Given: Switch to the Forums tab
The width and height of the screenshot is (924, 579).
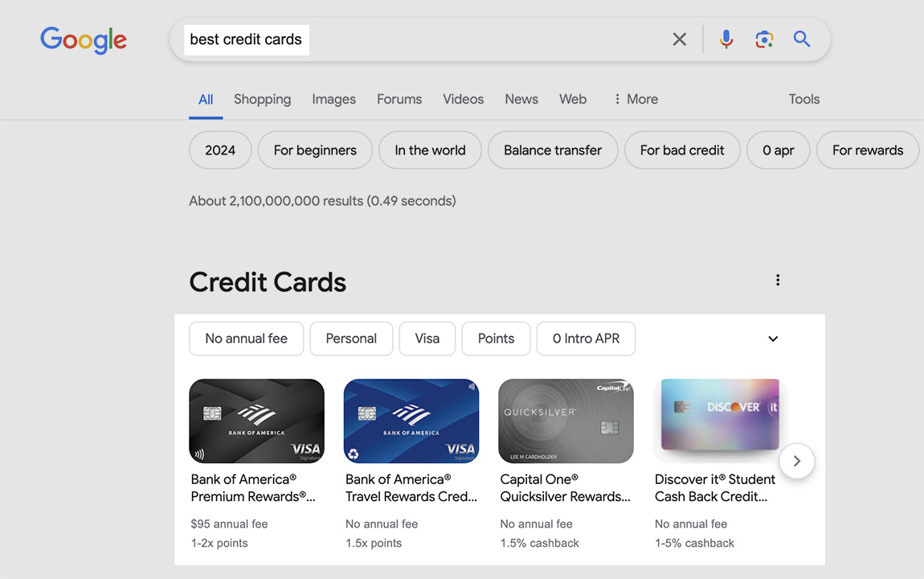Looking at the screenshot, I should click(x=399, y=99).
